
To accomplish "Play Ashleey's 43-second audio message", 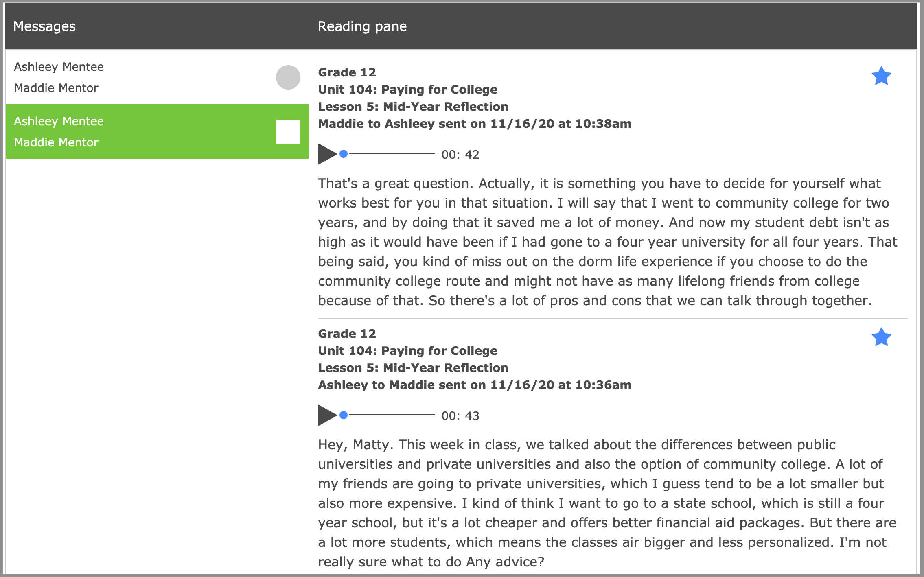I will tap(327, 415).
